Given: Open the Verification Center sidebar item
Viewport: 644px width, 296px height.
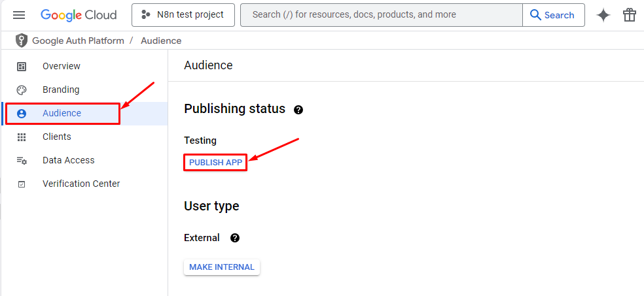Looking at the screenshot, I should 84,184.
